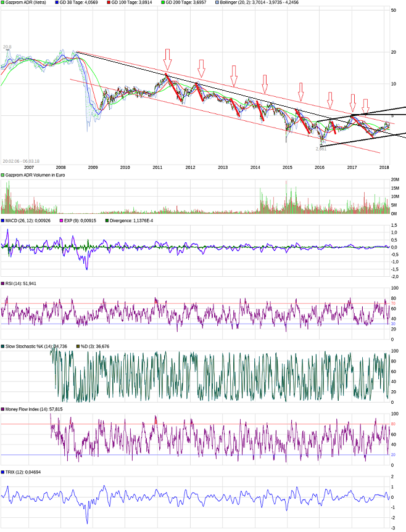Click the 'GD 38 Tage: 4,0569' label
Screen dimensions: 406x532
[79, 2]
